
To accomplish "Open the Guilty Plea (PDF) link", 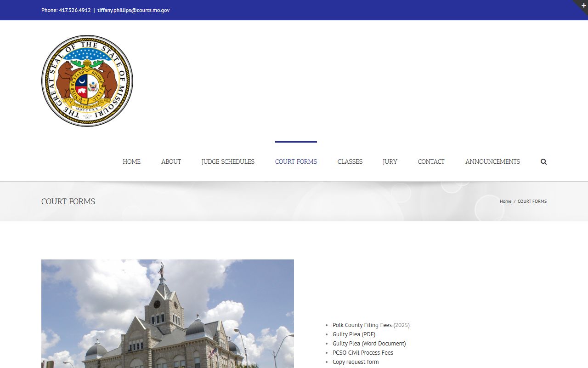I will (x=354, y=334).
